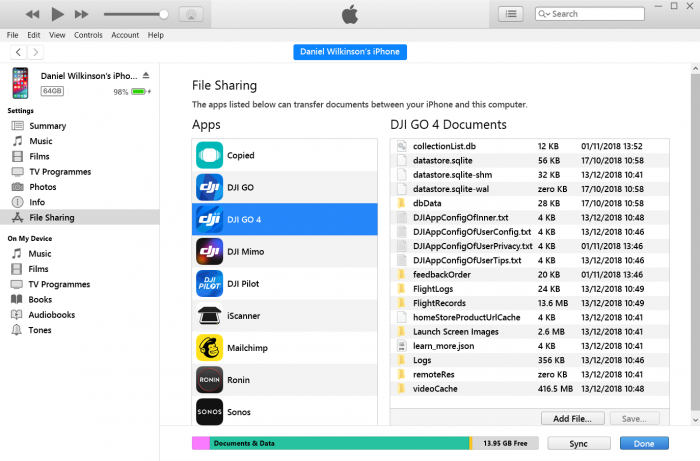Select the FlightRecords folder
Viewport: 700px width, 461px height.
(x=529, y=303)
